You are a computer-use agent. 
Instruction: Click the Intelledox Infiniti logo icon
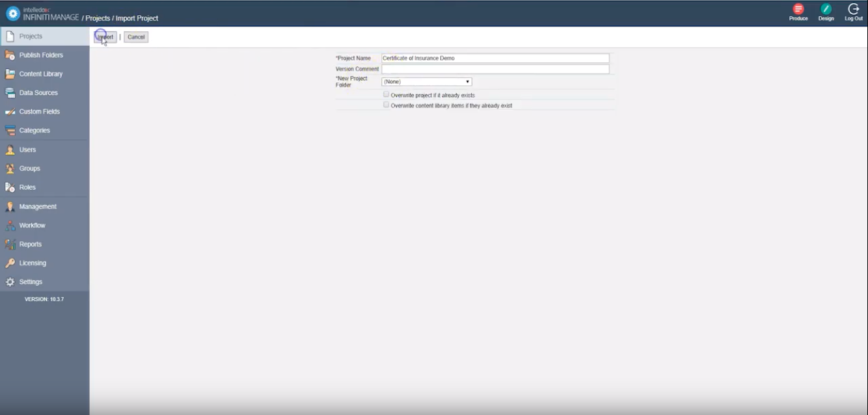13,14
